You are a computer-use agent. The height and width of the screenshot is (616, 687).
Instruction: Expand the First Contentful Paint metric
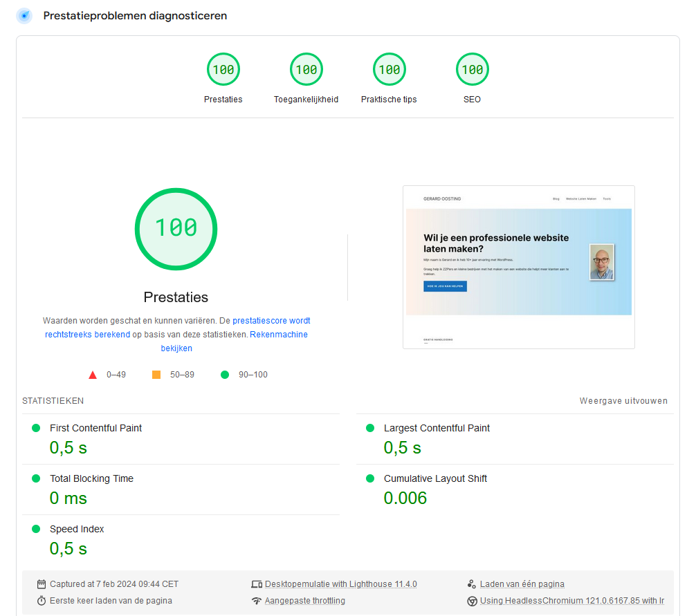[x=95, y=429]
